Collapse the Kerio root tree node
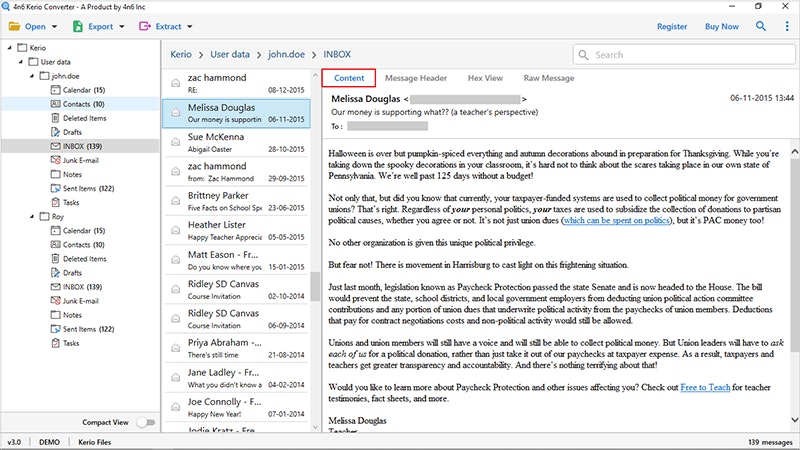Viewport: 800px width, 450px height. 10,47
